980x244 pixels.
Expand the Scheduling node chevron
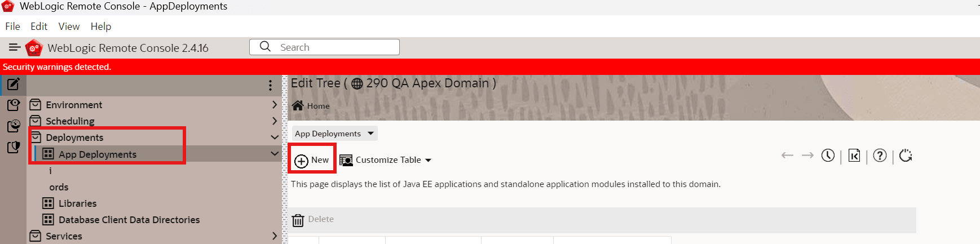pos(274,121)
